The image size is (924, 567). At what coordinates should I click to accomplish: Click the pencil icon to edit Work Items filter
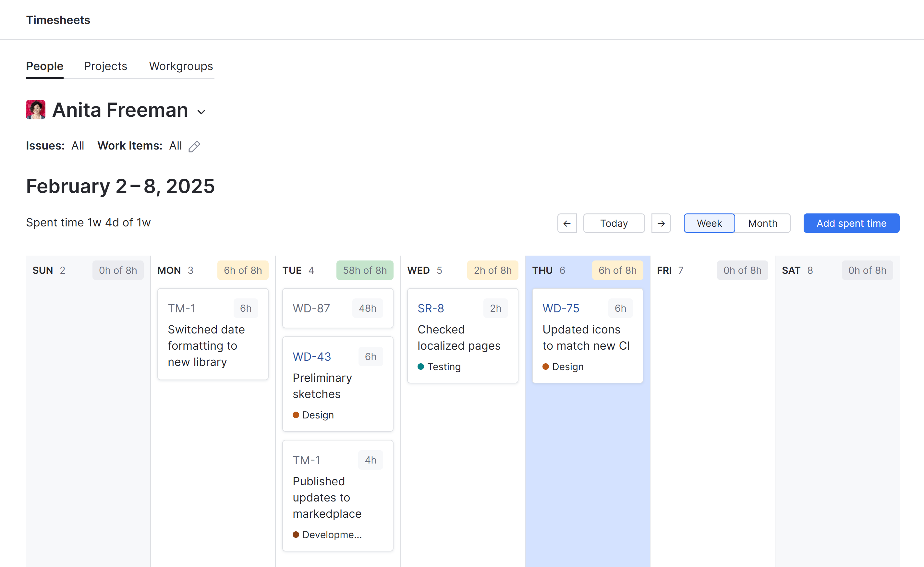(194, 146)
